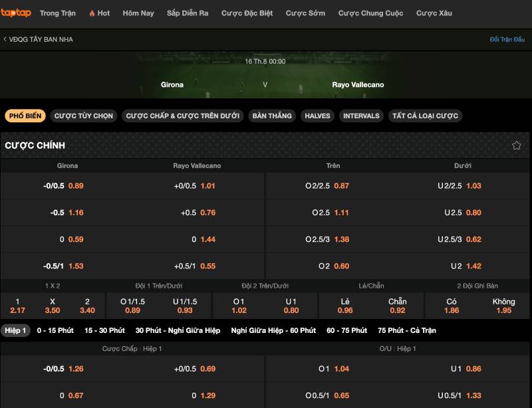532x408 pixels.
Task: Select 75 Phút - Cả Trận tab
Action: [x=407, y=330]
